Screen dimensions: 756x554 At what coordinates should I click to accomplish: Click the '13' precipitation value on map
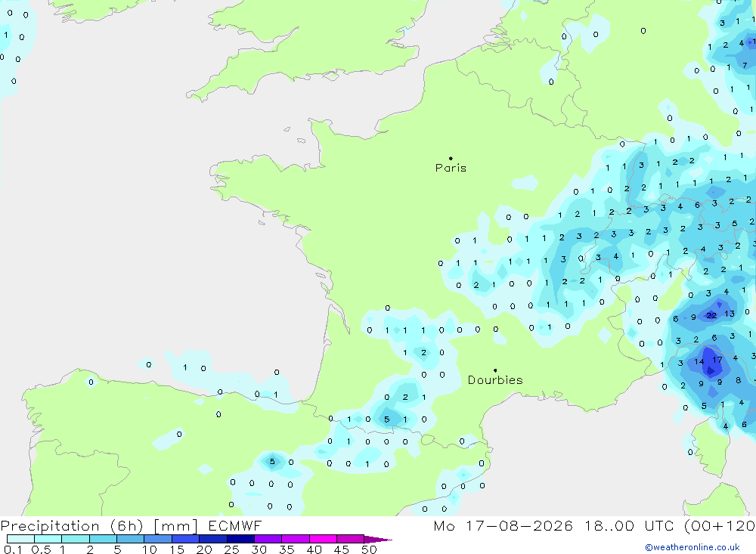click(730, 314)
